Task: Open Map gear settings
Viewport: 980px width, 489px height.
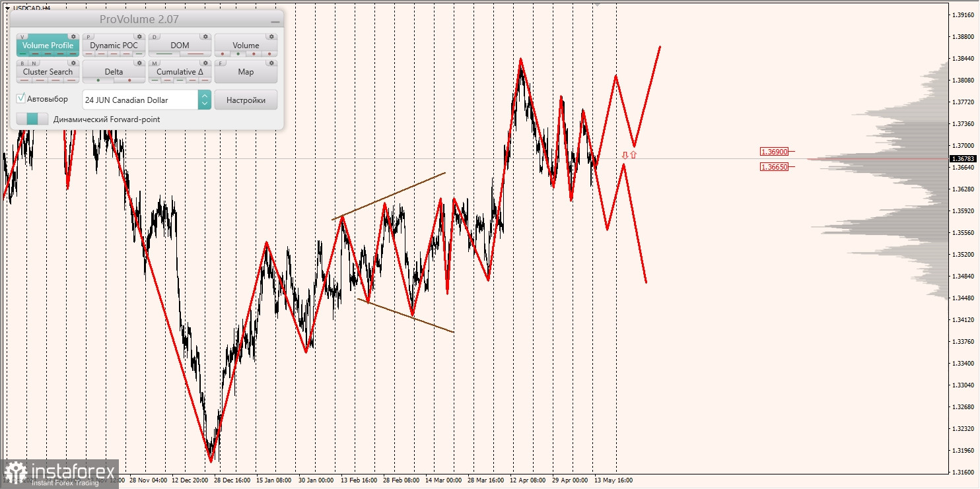Action: 271,63
